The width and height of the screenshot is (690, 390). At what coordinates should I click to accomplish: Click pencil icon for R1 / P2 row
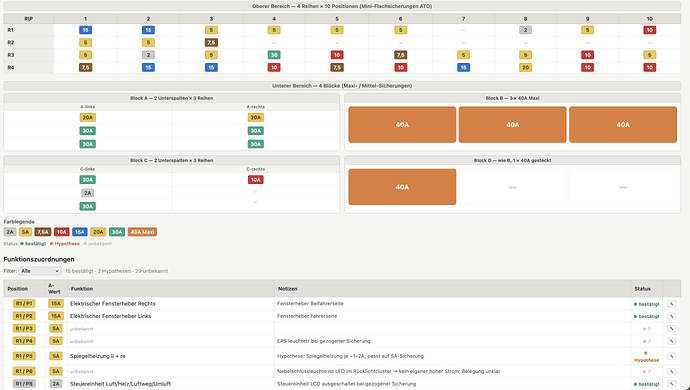672,316
